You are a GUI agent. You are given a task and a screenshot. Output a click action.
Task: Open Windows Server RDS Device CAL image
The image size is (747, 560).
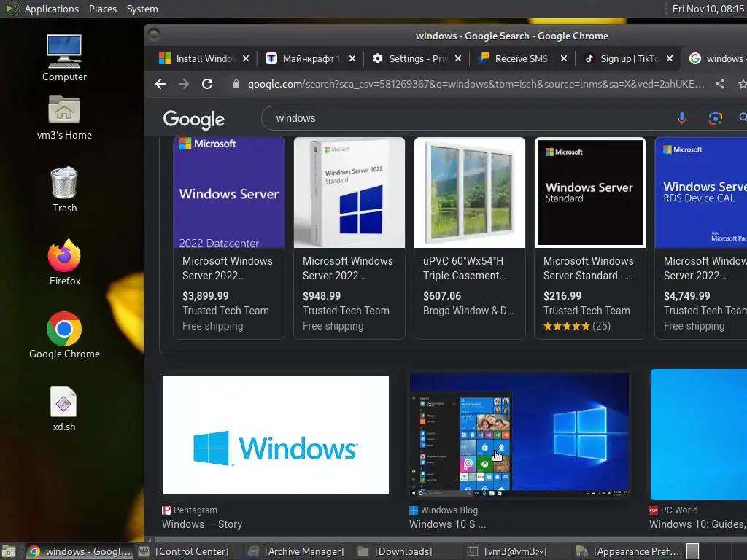coord(701,192)
